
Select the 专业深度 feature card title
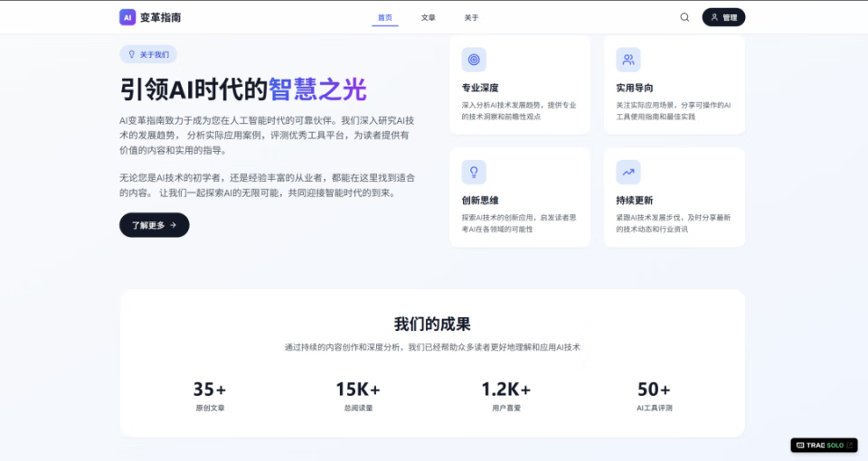pyautogui.click(x=480, y=88)
